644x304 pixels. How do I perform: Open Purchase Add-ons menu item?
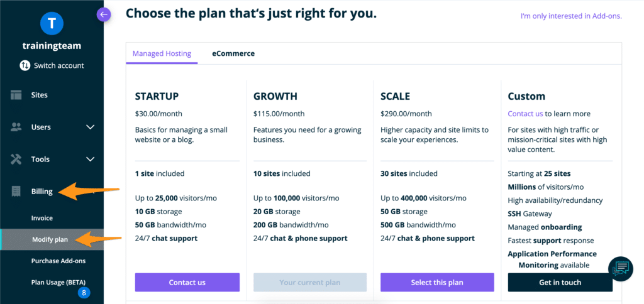(58, 261)
